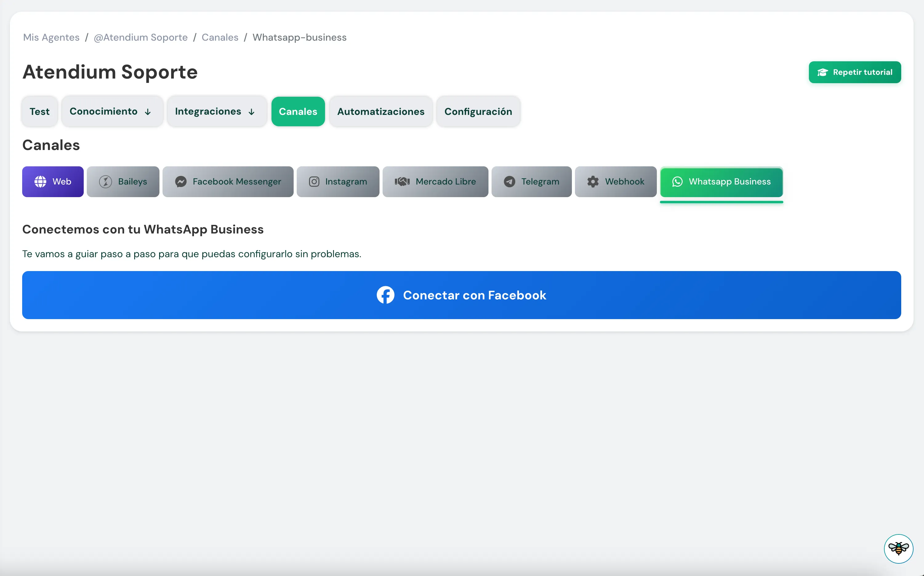
Task: Click the 'Te vamos a guiar' description text
Action: (x=192, y=254)
